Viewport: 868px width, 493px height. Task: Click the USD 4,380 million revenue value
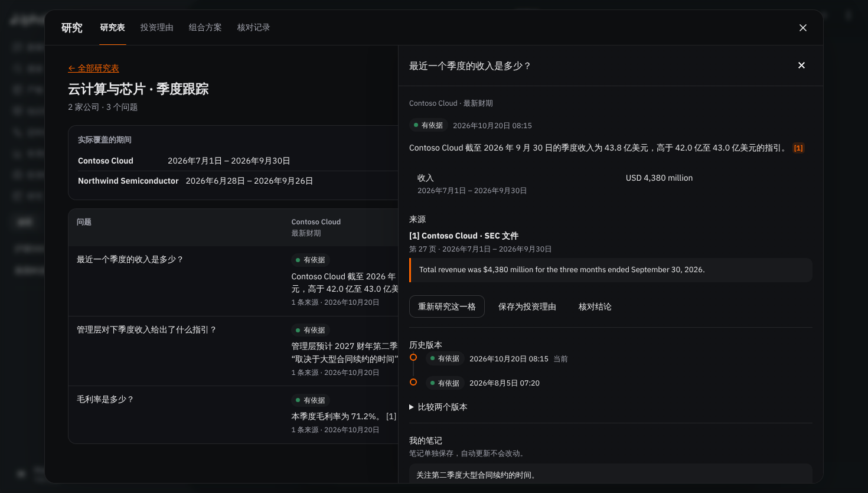659,178
